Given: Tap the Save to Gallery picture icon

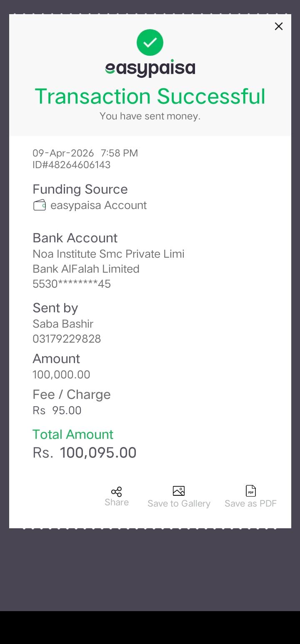Looking at the screenshot, I should coord(179,491).
